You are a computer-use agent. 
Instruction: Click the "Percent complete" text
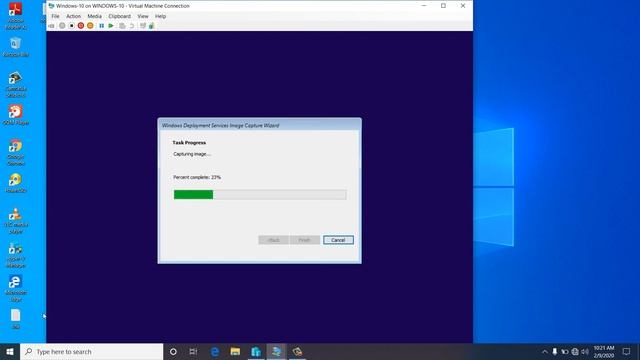197,178
